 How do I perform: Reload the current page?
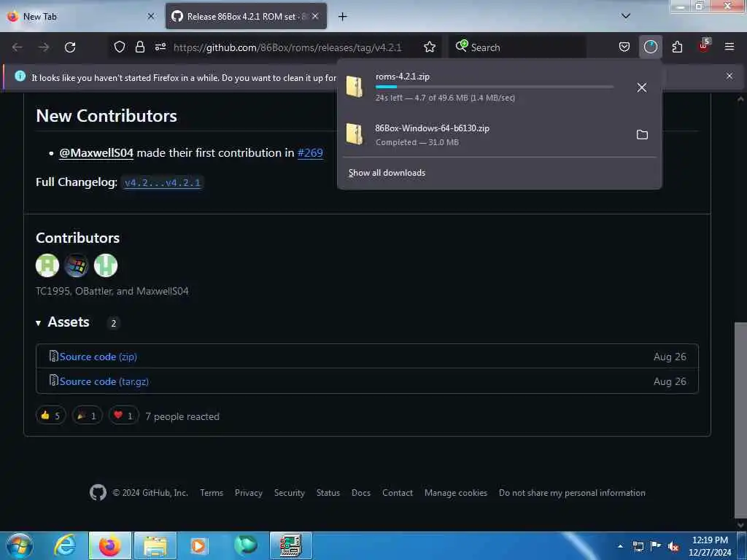(70, 47)
